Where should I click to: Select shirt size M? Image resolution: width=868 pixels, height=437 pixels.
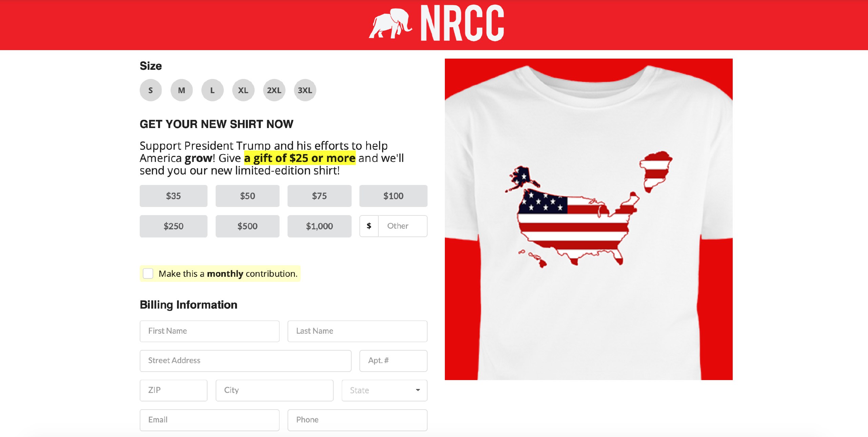(x=181, y=90)
